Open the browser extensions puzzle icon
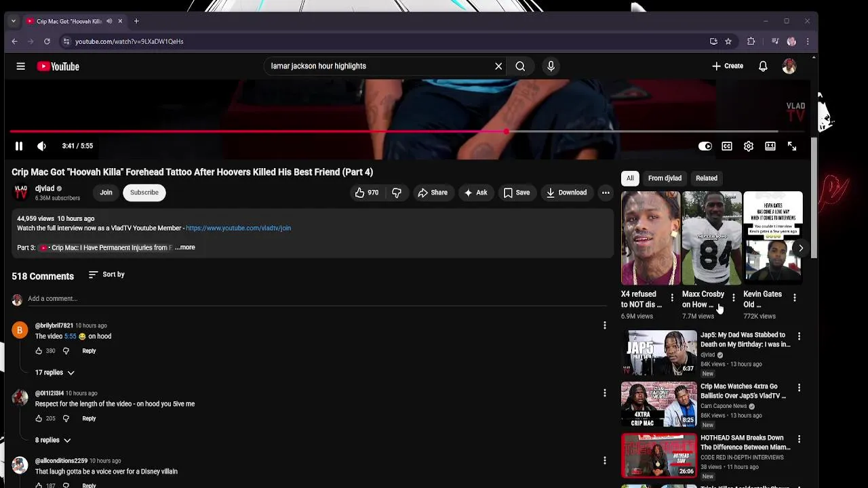Screen dimensions: 868x488 click(x=751, y=41)
